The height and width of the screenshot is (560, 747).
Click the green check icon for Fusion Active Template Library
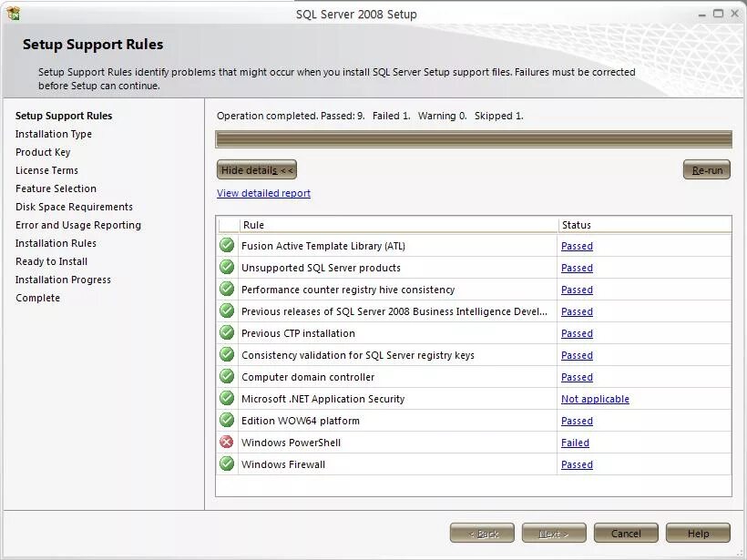point(227,245)
